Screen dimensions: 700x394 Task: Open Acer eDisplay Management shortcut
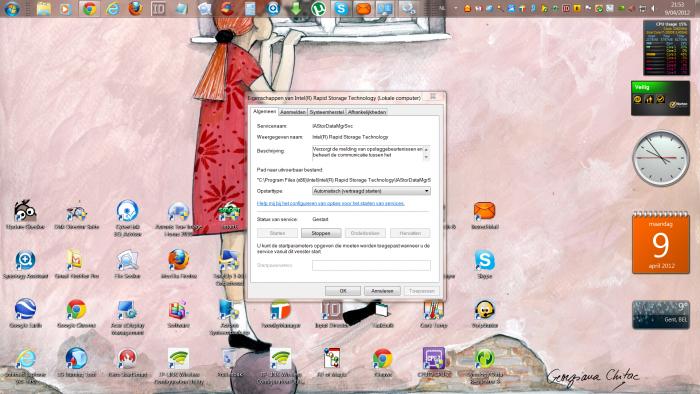pos(127,317)
